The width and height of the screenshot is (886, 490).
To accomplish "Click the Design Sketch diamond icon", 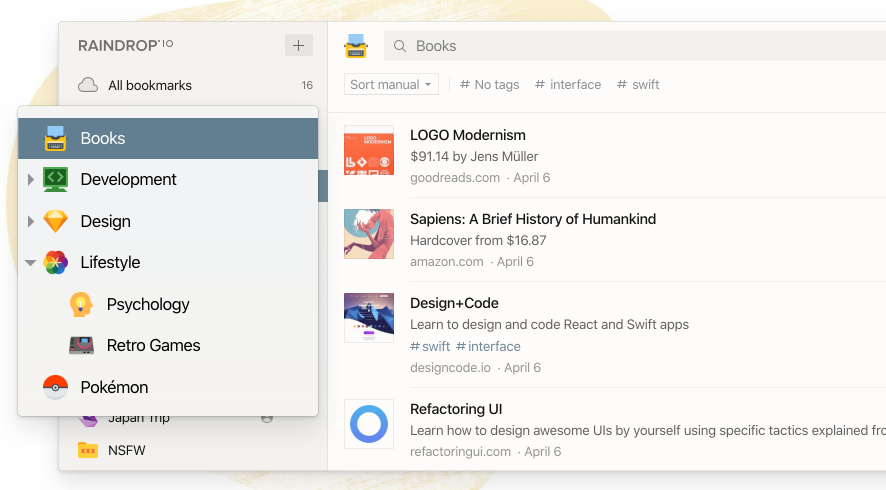I will pyautogui.click(x=55, y=221).
